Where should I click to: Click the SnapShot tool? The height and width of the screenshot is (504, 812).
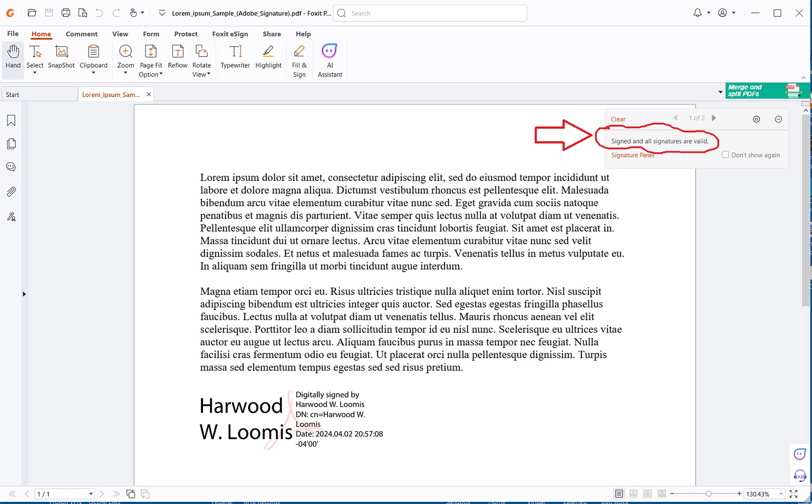(61, 57)
